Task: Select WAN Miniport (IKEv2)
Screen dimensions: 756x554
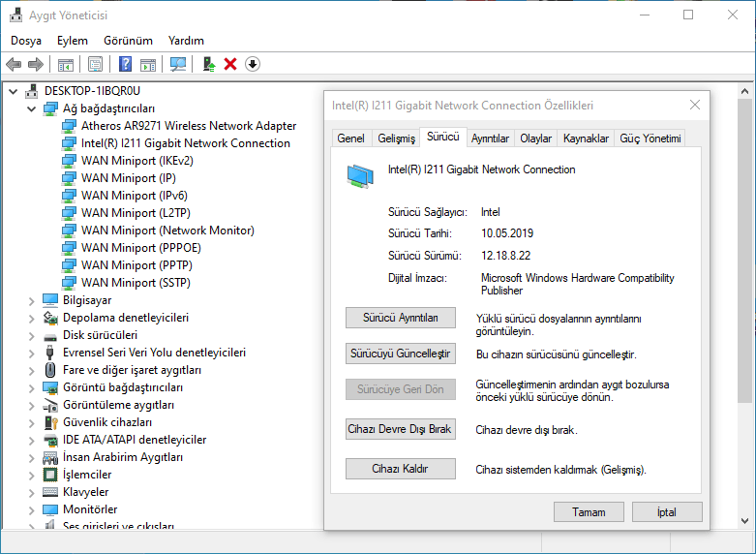Action: click(136, 161)
